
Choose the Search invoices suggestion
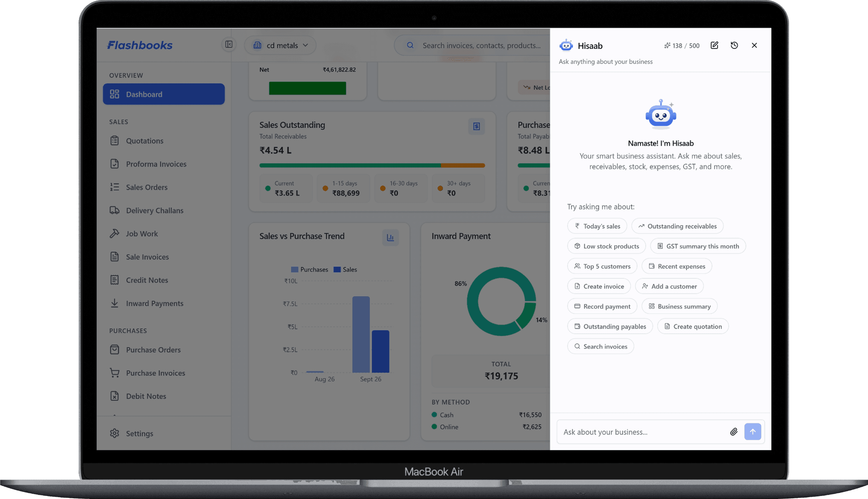coord(601,346)
